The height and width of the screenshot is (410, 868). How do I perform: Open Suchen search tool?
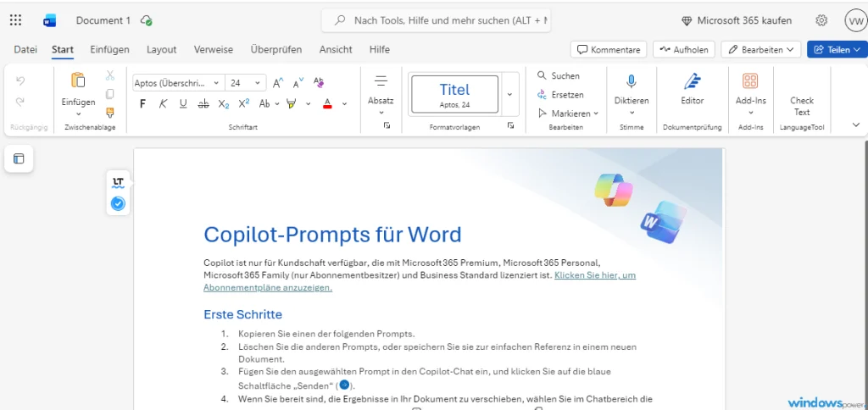[558, 75]
